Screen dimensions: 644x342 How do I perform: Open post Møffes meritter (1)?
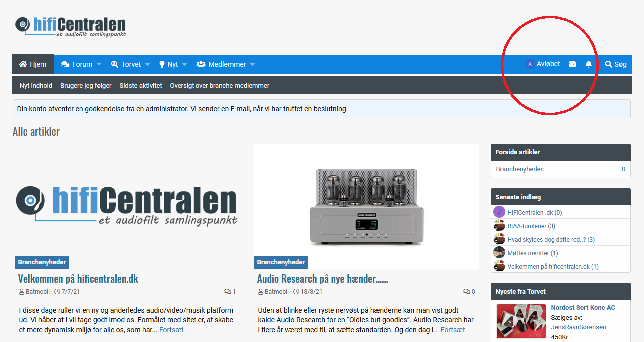[x=533, y=253]
